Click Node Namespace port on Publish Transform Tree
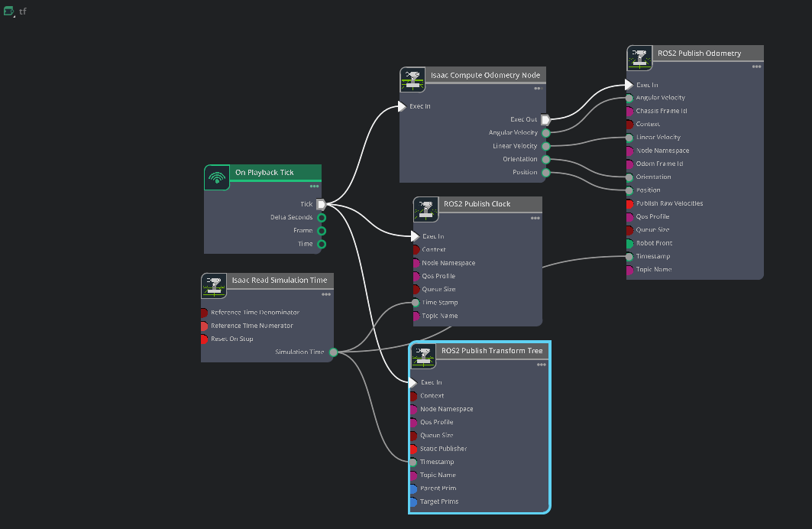This screenshot has width=812, height=529. point(413,409)
